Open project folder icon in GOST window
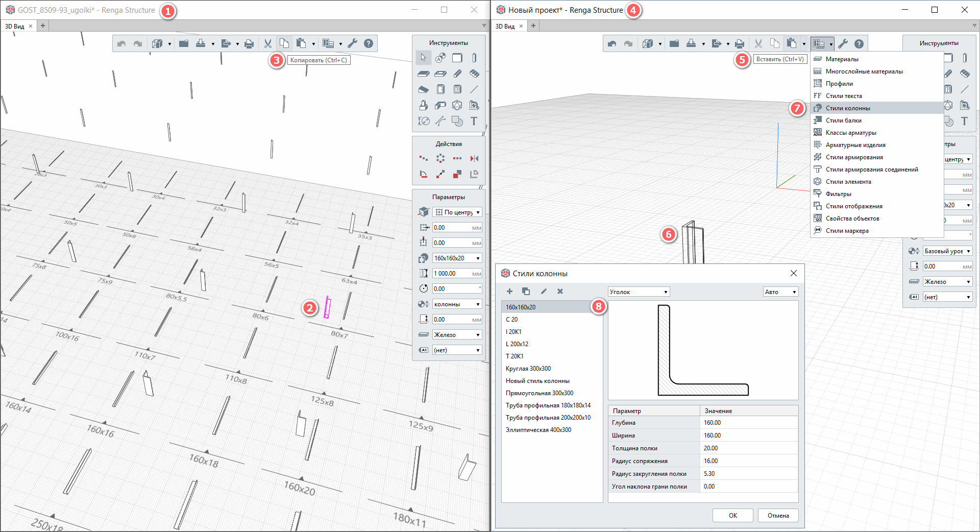 184,44
